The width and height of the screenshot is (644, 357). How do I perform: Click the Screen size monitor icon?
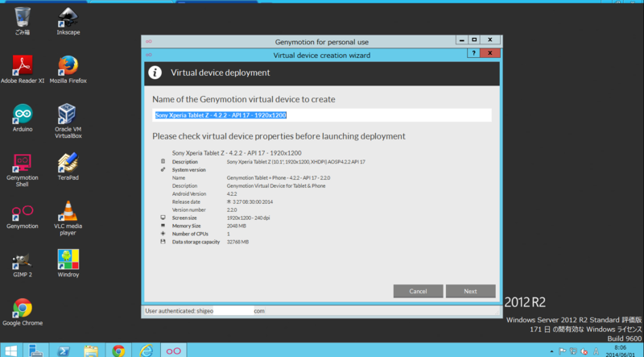pos(163,218)
